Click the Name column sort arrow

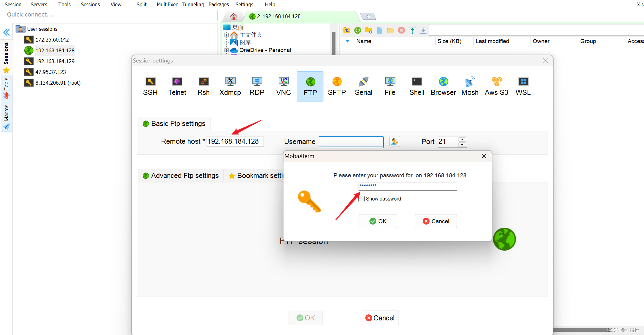click(x=348, y=41)
